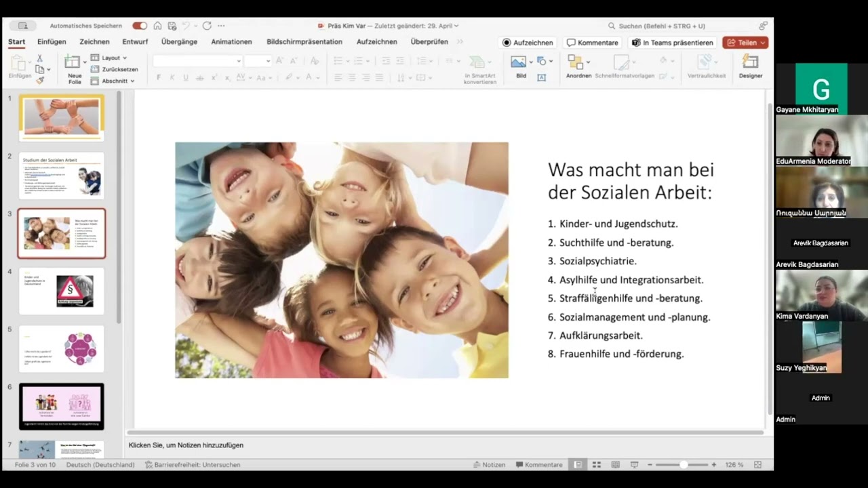
Task: Open the Entwurf ribbon tab
Action: pos(135,41)
